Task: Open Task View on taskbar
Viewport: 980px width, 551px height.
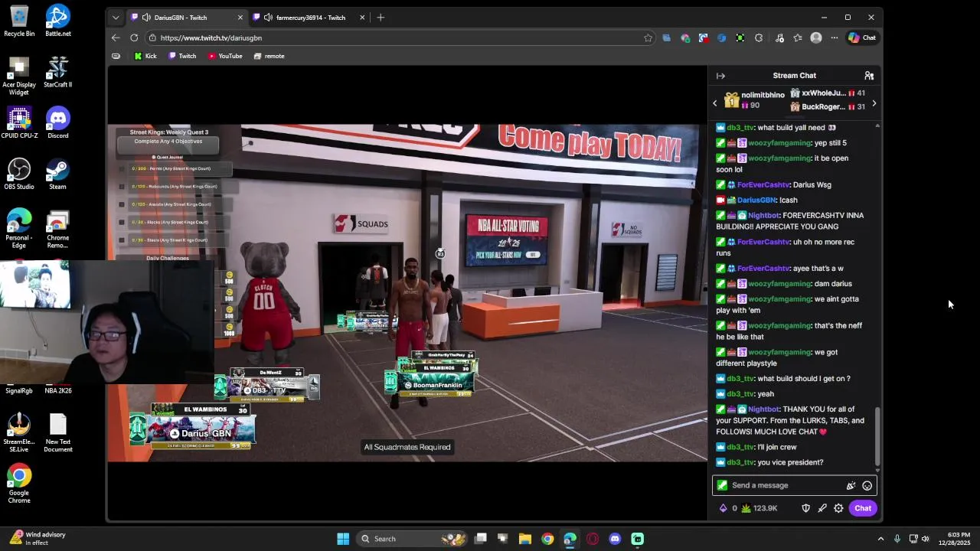Action: pos(481,539)
